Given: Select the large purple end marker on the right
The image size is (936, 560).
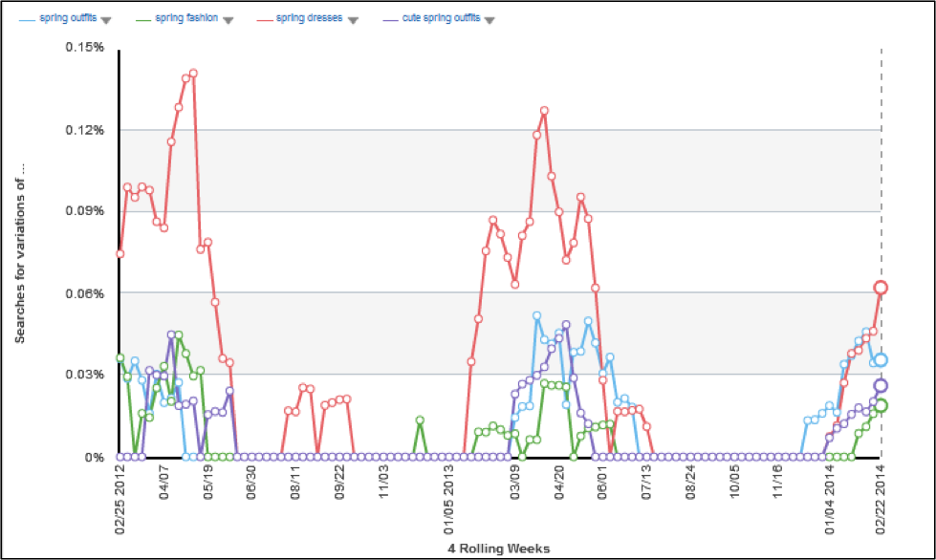Looking at the screenshot, I should [882, 386].
